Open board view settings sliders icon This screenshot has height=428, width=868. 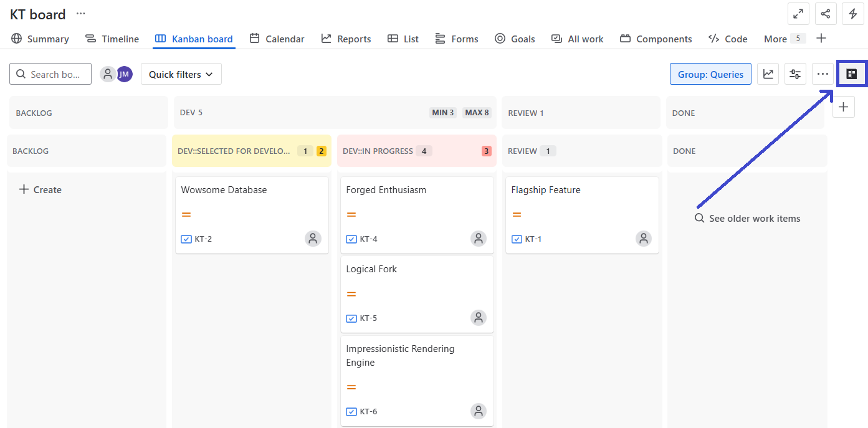[x=795, y=74]
